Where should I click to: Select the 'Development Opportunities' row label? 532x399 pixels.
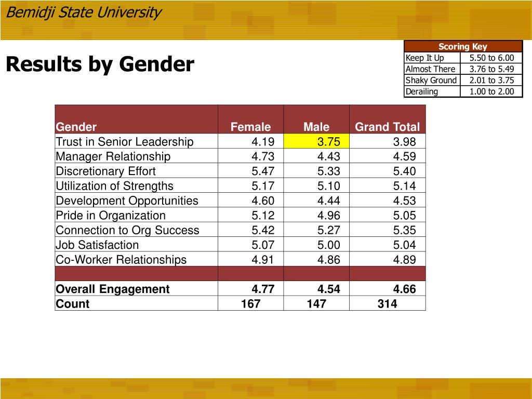coord(127,201)
